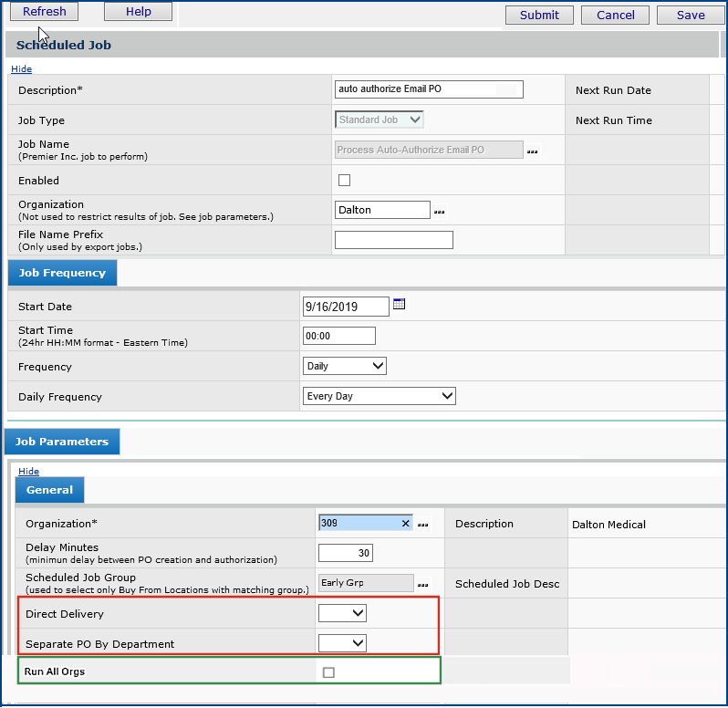The image size is (728, 708).
Task: Click the Job Name lookup ellipsis
Action: coord(532,151)
